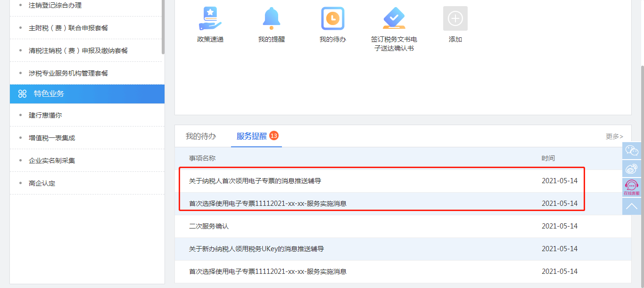The width and height of the screenshot is (644, 288).
Task: Click the 特色业务 section icon
Action: pyautogui.click(x=22, y=94)
